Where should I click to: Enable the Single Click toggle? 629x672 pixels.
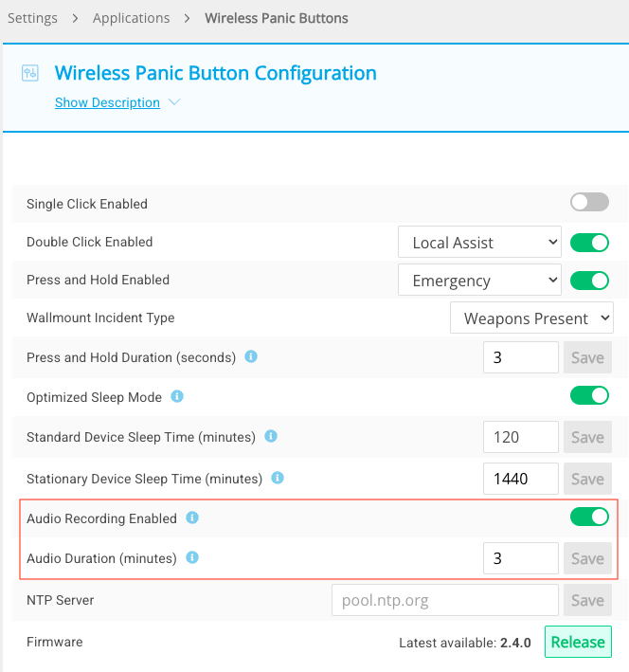tap(589, 202)
